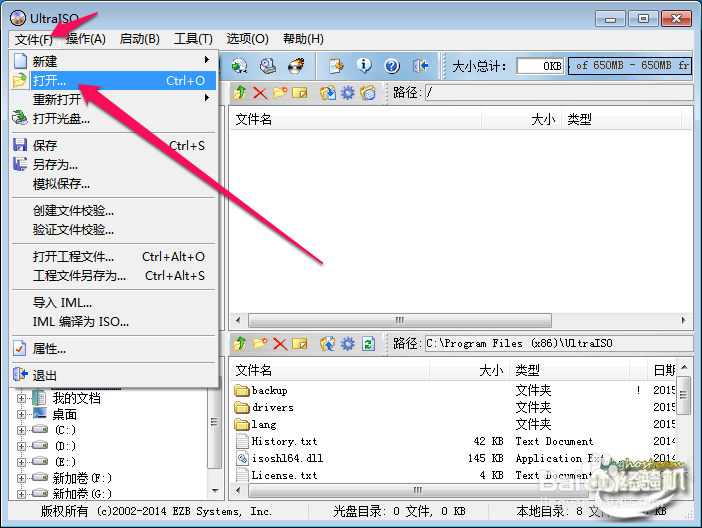
Task: Click the mount to virtual drive icon
Action: 268,66
